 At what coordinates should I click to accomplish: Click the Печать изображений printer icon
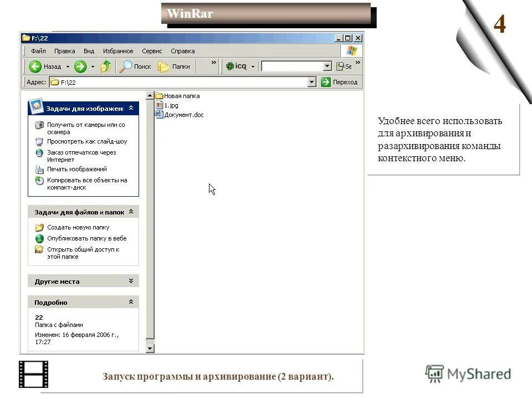tap(39, 168)
